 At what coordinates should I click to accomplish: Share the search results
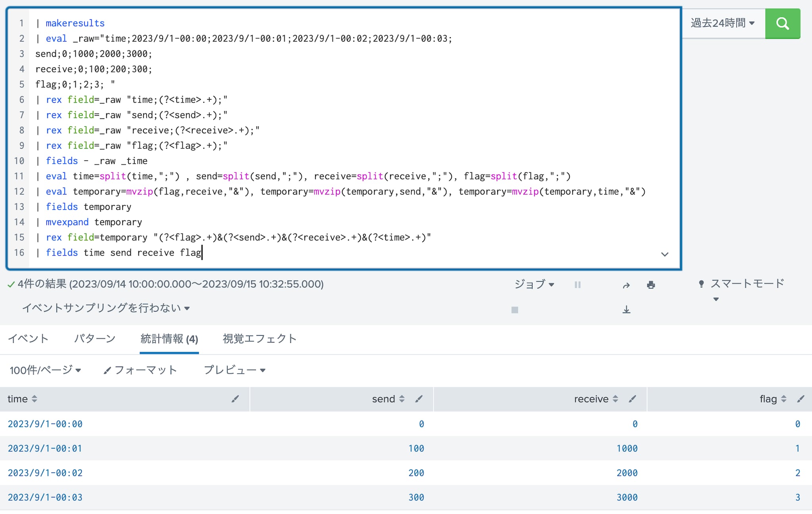626,285
